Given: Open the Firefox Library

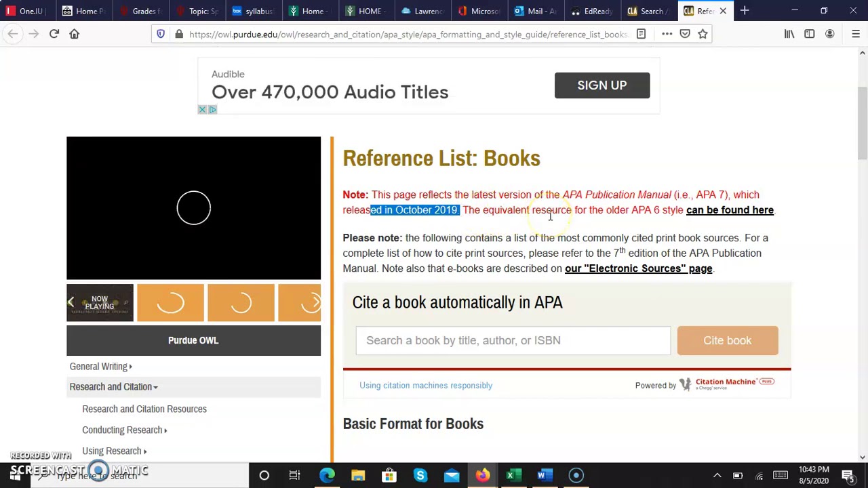Looking at the screenshot, I should [789, 34].
